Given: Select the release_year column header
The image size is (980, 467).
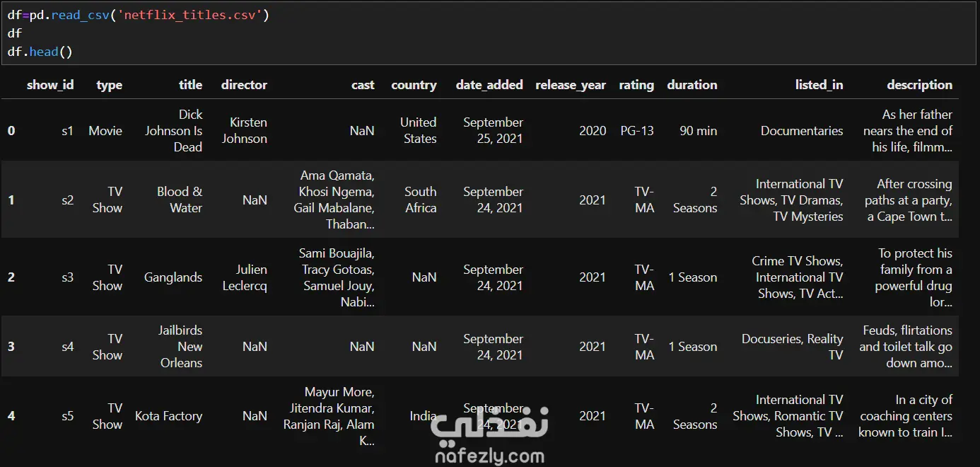Looking at the screenshot, I should (571, 85).
